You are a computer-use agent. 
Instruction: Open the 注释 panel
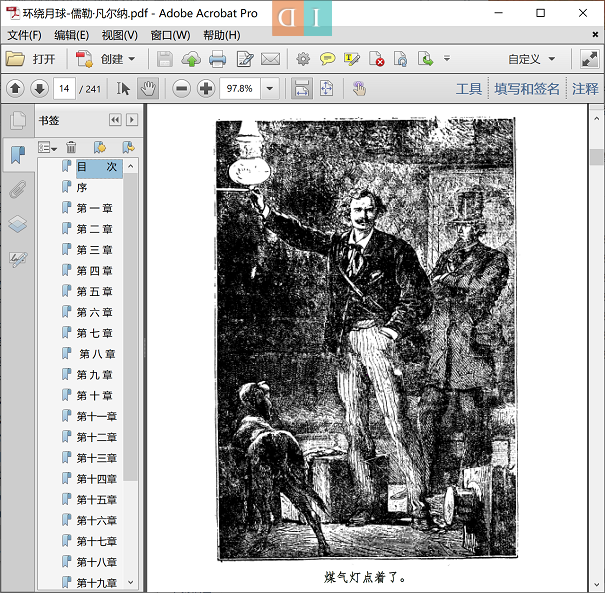pyautogui.click(x=585, y=89)
